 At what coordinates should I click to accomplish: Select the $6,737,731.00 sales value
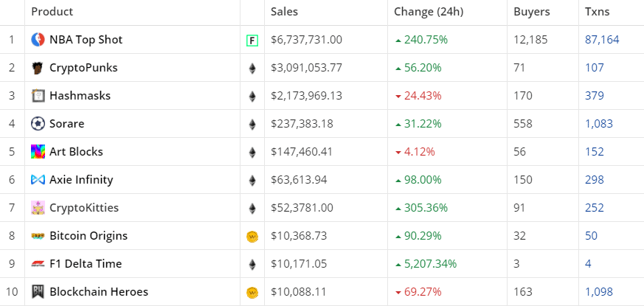pyautogui.click(x=306, y=40)
